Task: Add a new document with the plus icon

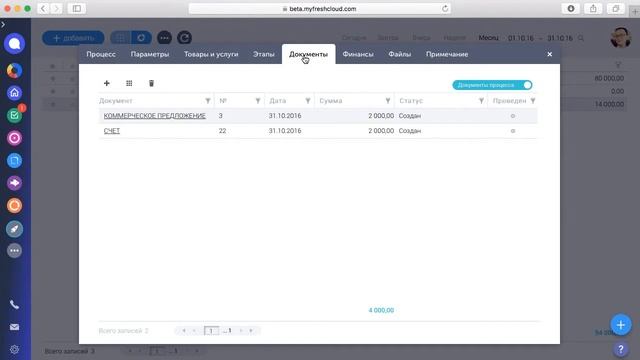Action: (107, 83)
